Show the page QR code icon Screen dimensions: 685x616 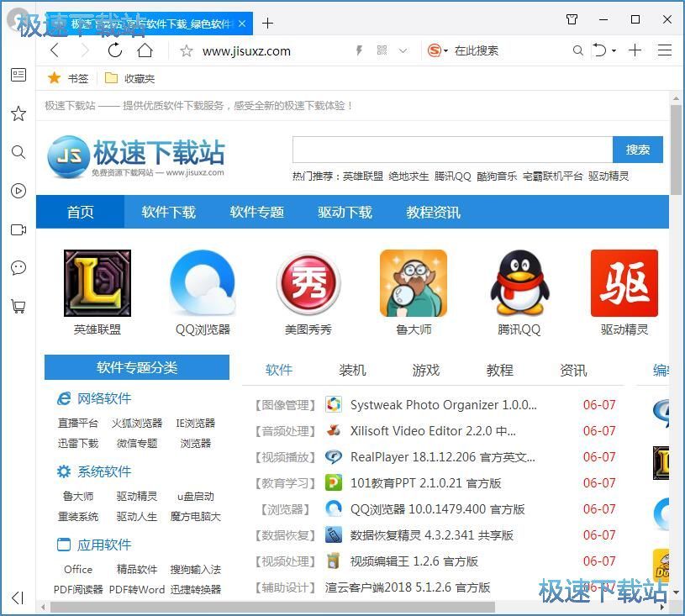pos(382,50)
